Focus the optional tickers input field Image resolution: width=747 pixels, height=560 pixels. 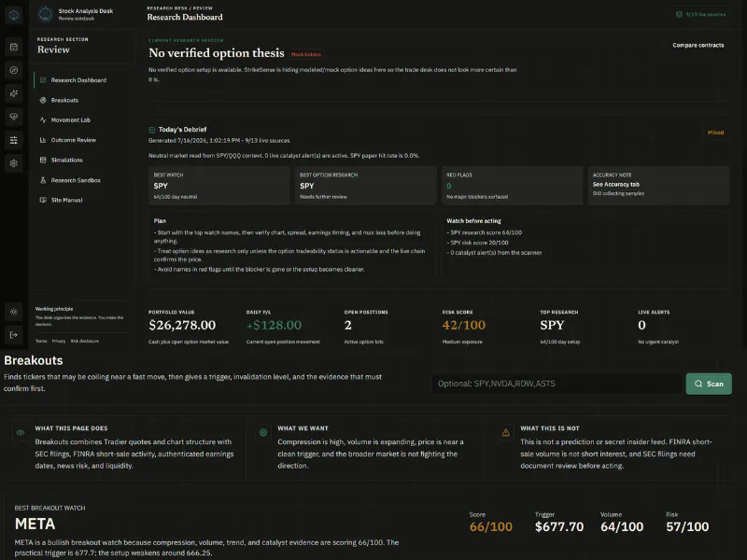[x=557, y=384]
